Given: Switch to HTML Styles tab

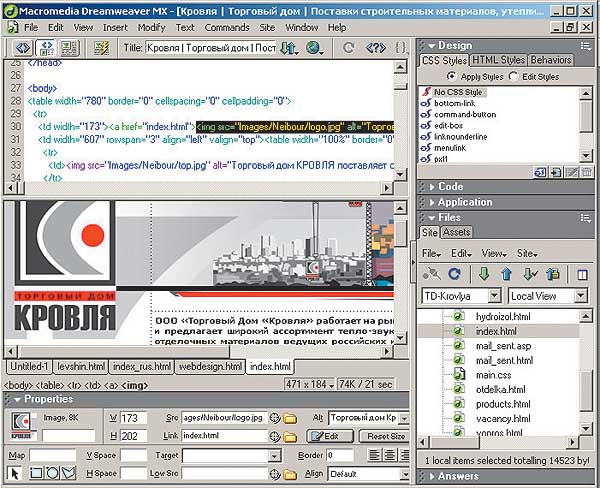Looking at the screenshot, I should (499, 60).
